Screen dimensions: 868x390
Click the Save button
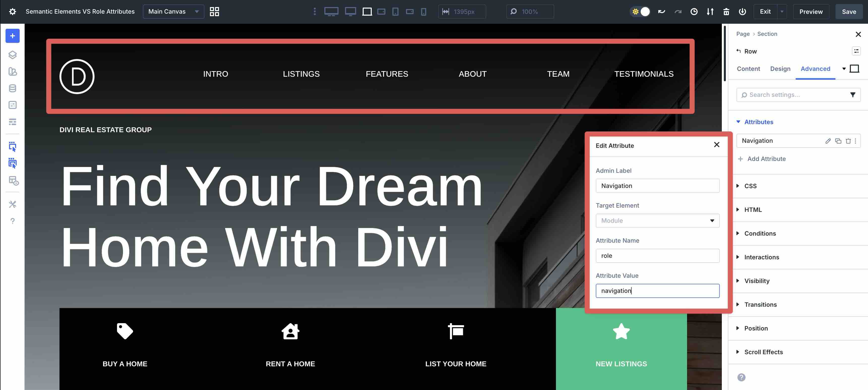click(848, 11)
